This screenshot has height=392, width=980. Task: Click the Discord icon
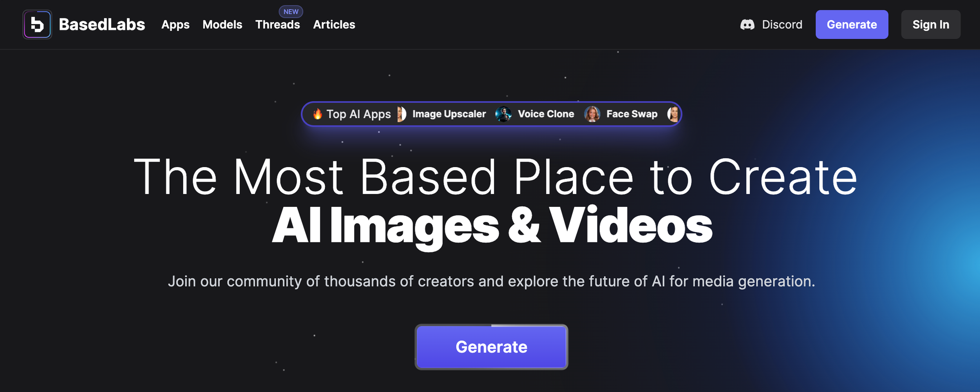pos(747,24)
